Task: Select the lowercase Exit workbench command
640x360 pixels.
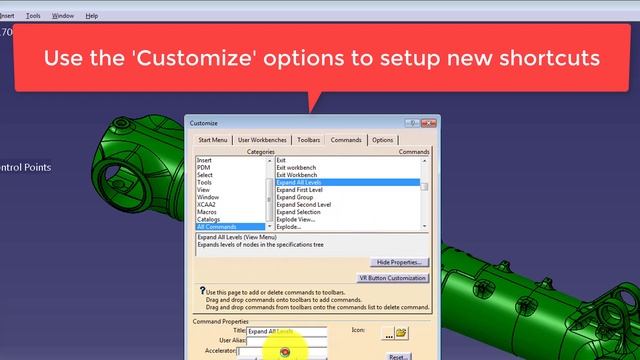Action: click(x=348, y=168)
